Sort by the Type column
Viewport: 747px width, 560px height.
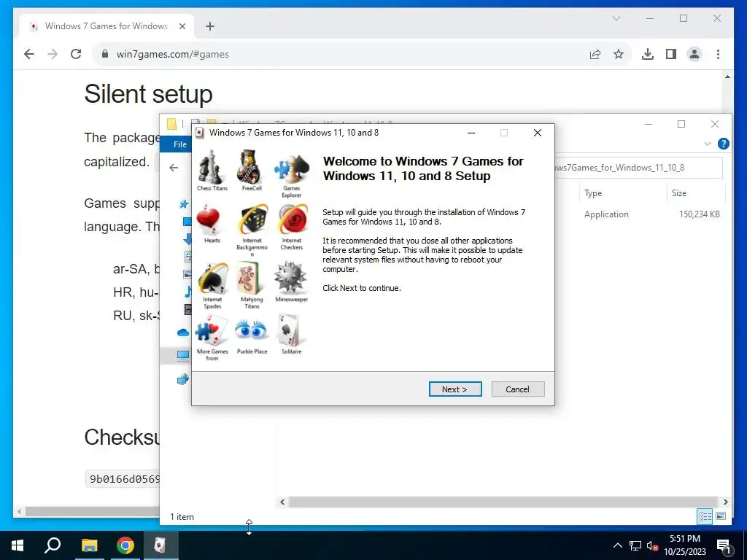[593, 192]
